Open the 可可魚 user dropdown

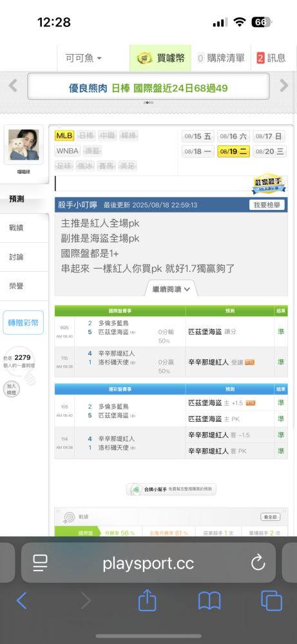(83, 58)
